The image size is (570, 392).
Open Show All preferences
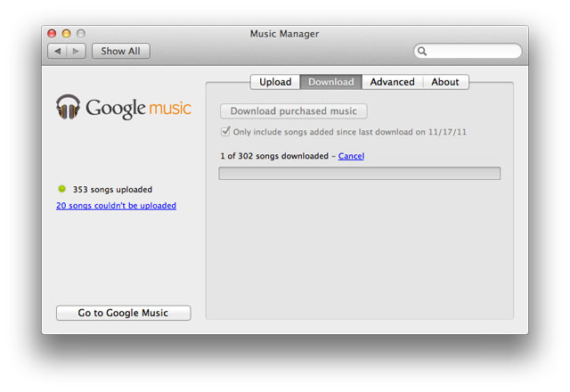tap(121, 52)
